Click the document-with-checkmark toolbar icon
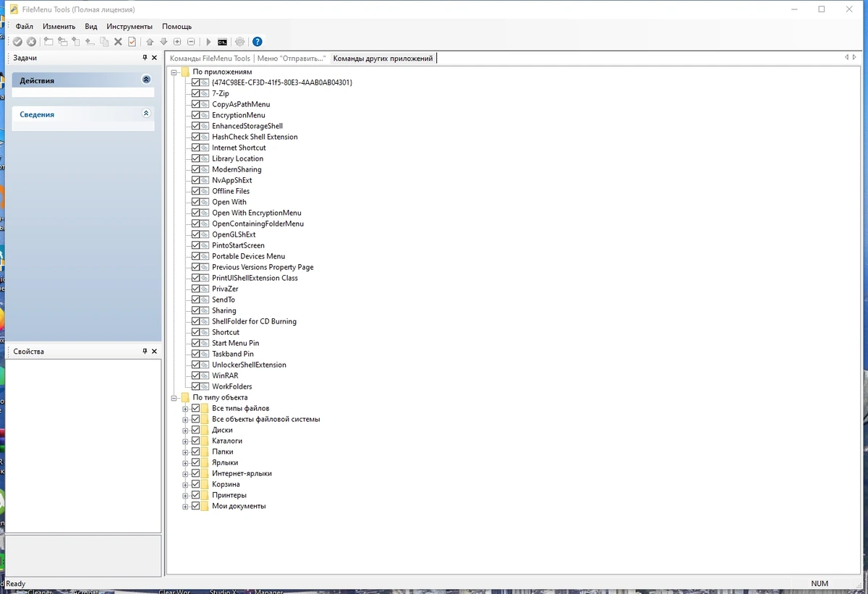The height and width of the screenshot is (594, 868). coord(132,42)
